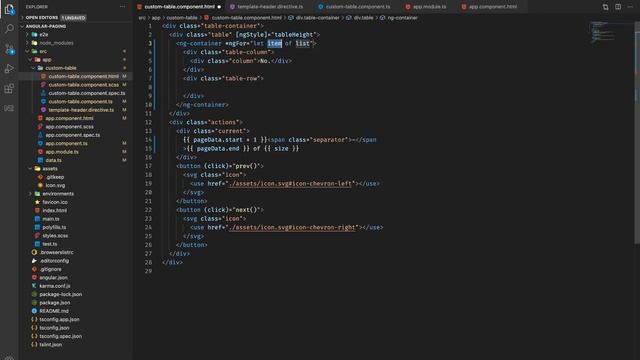This screenshot has width=640, height=360.
Task: Open .editorconfig file
Action: tap(54, 261)
